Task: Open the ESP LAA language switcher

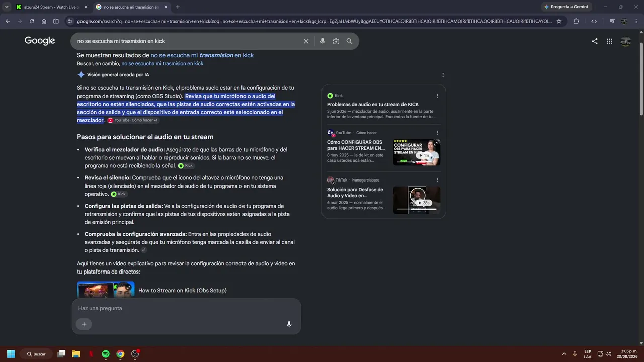Action: click(x=588, y=354)
